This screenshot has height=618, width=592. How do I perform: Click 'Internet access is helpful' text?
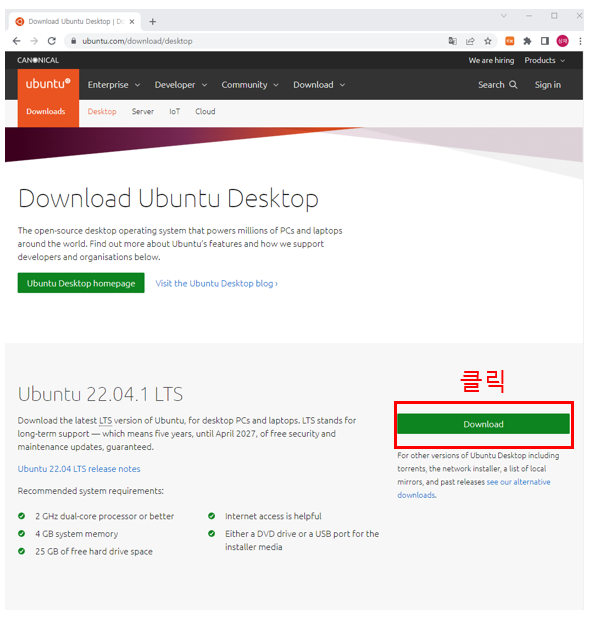point(273,516)
